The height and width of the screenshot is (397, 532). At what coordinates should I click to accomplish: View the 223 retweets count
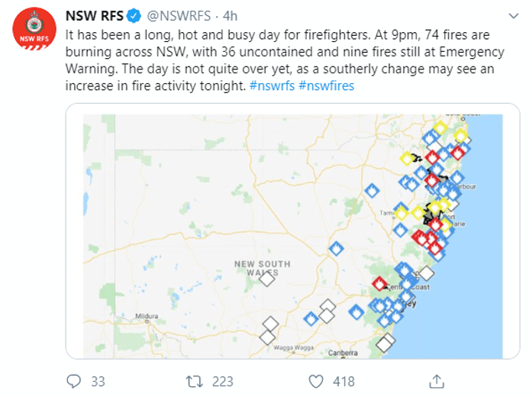pyautogui.click(x=223, y=381)
